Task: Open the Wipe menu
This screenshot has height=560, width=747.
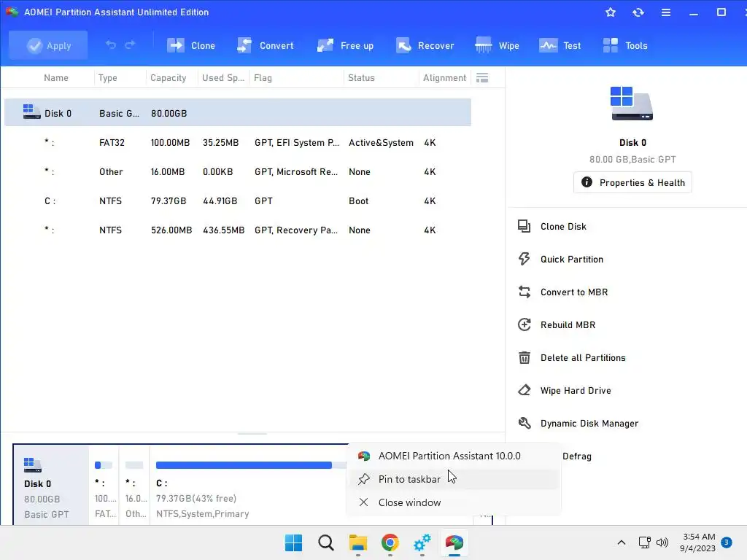Action: [498, 46]
